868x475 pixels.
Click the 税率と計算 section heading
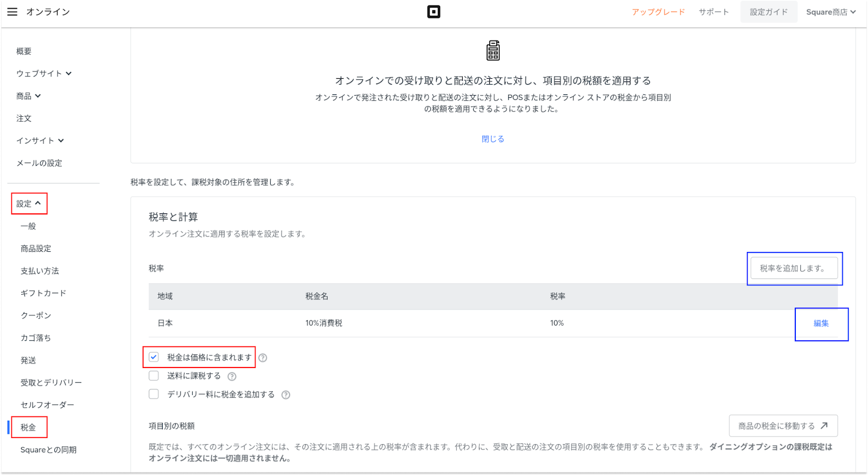[173, 217]
